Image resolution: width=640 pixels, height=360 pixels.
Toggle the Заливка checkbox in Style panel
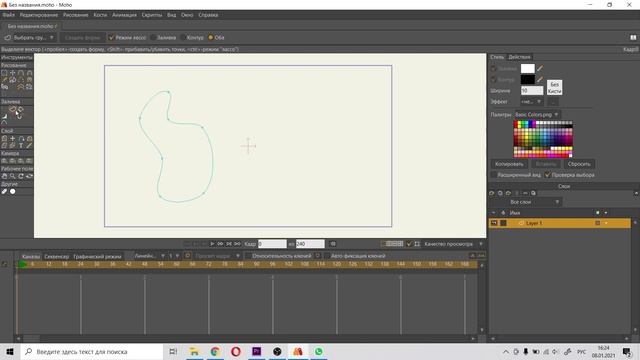pos(493,69)
